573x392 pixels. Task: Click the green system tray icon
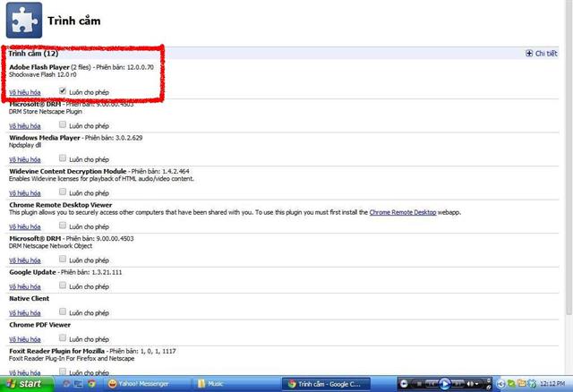pyautogui.click(x=512, y=384)
